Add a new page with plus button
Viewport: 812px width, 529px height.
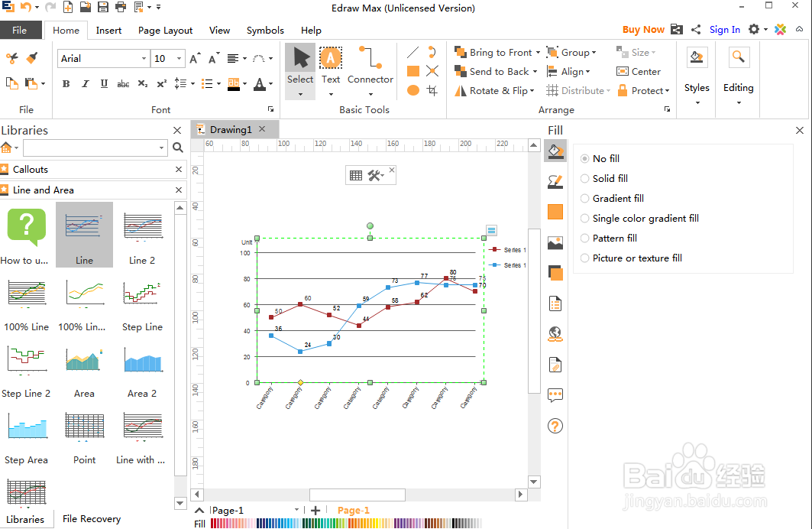315,511
